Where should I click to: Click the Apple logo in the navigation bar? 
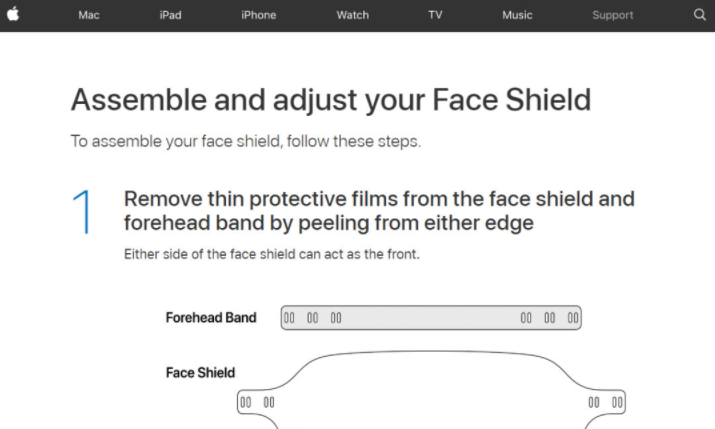[13, 14]
